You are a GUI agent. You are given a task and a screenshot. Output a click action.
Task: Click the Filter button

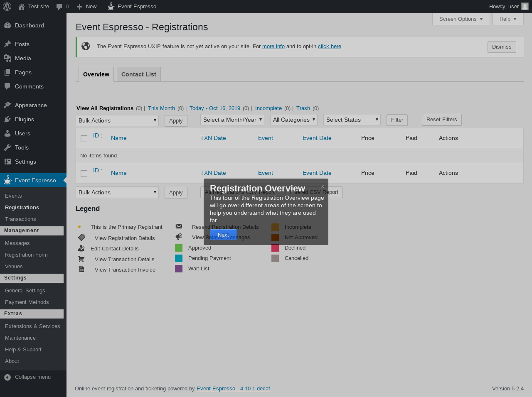397,120
